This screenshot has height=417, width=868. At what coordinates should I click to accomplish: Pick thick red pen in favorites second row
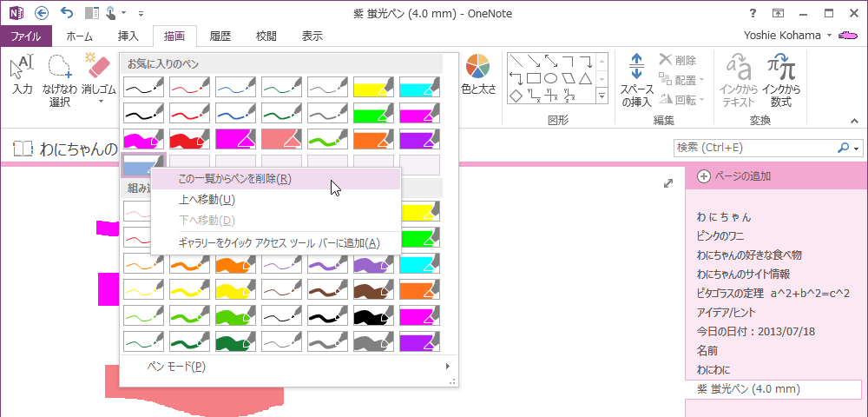pyautogui.click(x=189, y=113)
